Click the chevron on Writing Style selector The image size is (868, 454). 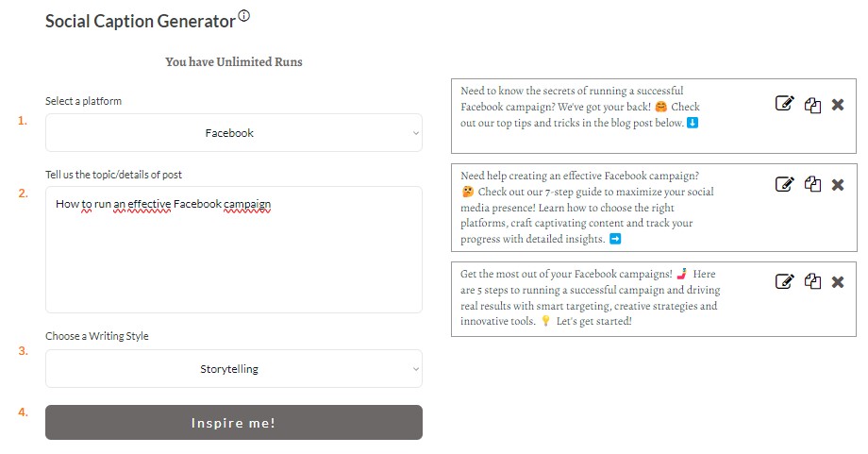tap(416, 369)
